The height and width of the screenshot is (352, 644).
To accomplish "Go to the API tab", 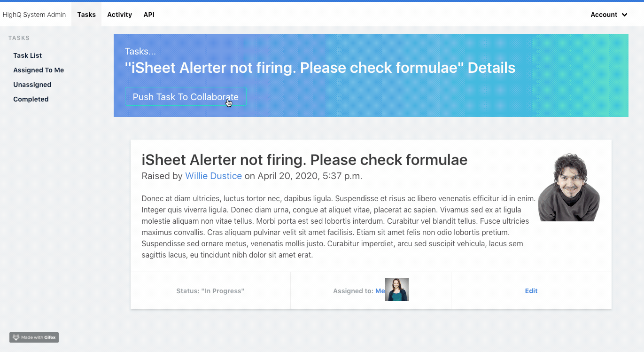I will click(x=149, y=15).
